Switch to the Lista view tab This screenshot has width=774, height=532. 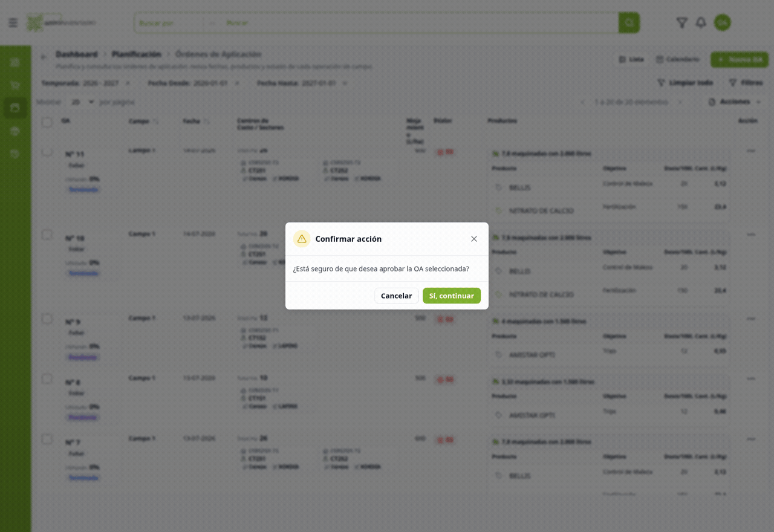tap(631, 59)
